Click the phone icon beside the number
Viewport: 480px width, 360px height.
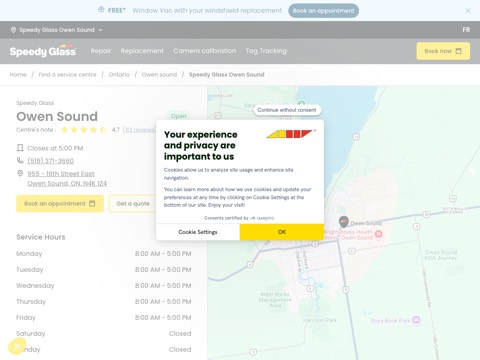[x=20, y=161]
